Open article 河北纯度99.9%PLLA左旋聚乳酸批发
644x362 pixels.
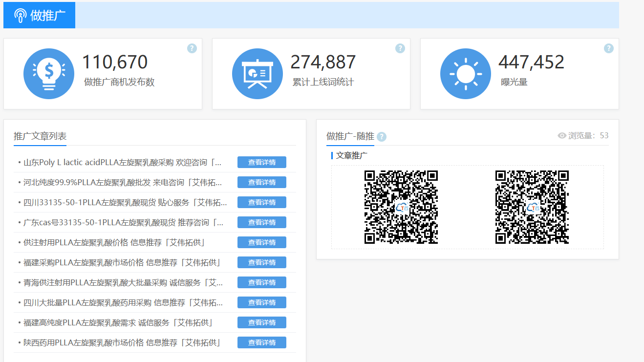pos(123,182)
